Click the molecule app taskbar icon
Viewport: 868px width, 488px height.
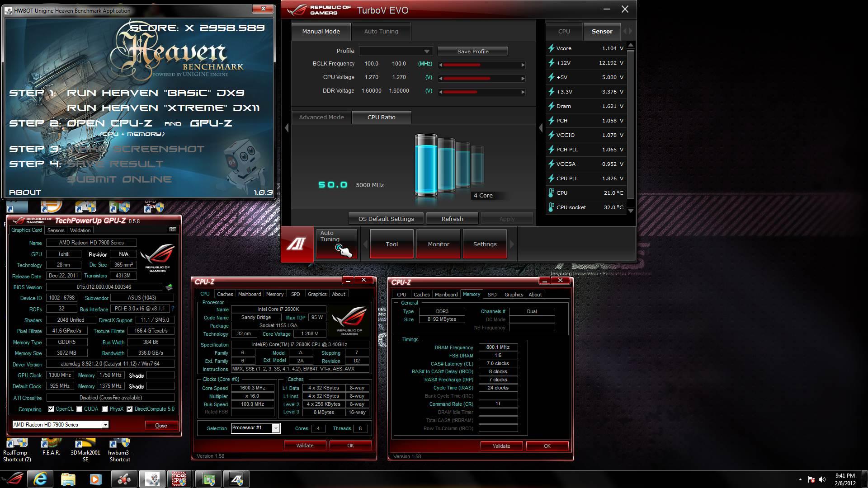(124, 479)
